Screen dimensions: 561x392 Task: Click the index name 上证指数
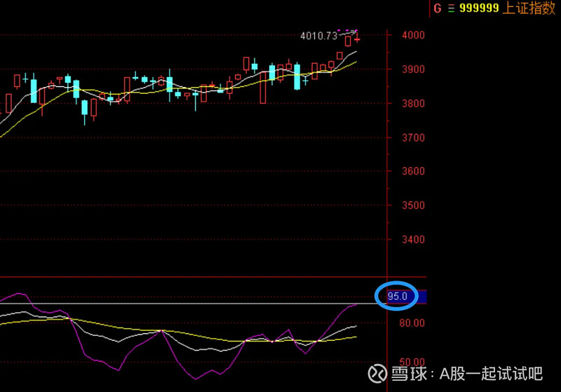pos(529,8)
